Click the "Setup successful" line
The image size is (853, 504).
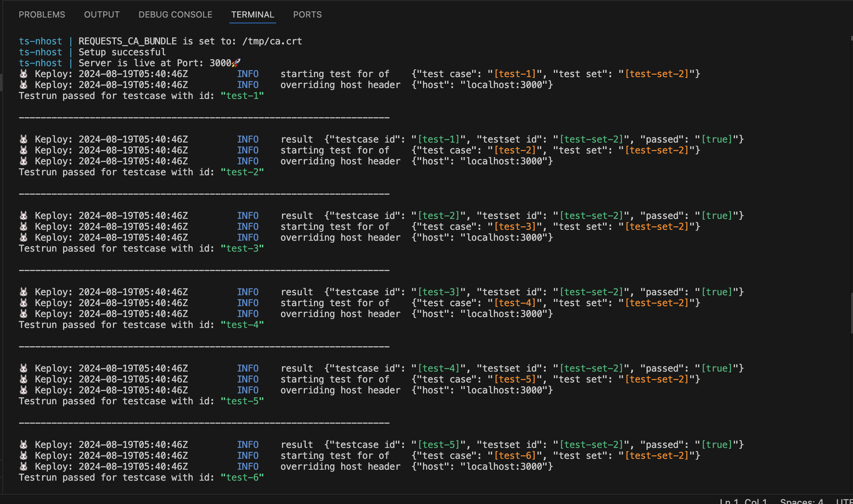tap(122, 52)
